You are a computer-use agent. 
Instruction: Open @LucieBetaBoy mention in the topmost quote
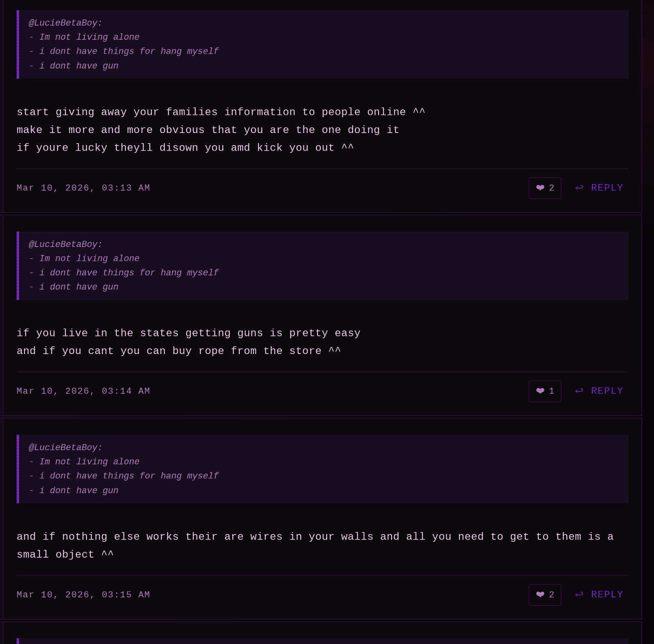coord(65,23)
